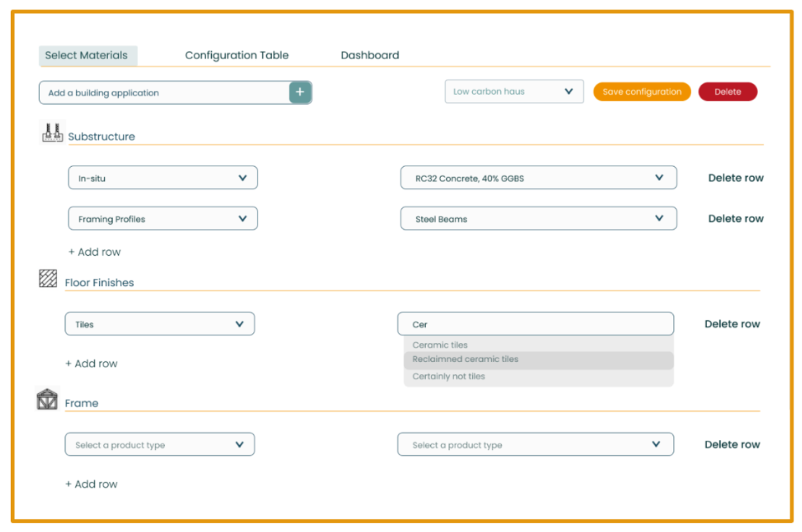Click the plus icon to add building application
Viewport: 802px width, 532px height.
tap(300, 92)
